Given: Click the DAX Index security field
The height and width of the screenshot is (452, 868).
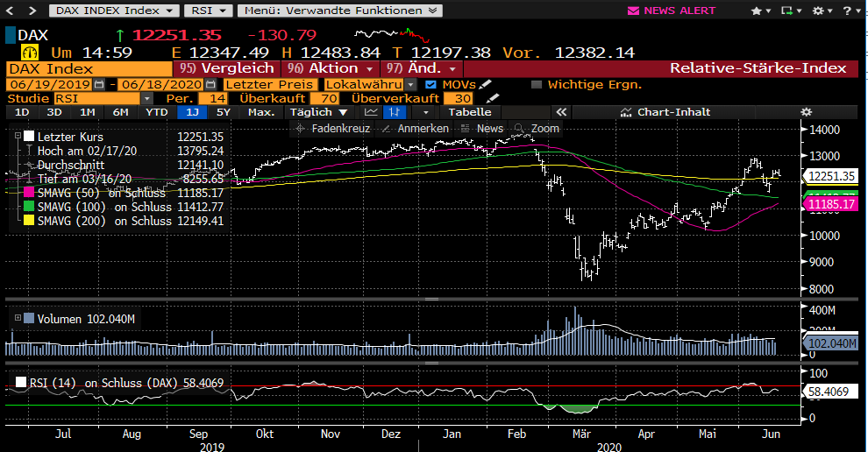Looking at the screenshot, I should [x=89, y=68].
